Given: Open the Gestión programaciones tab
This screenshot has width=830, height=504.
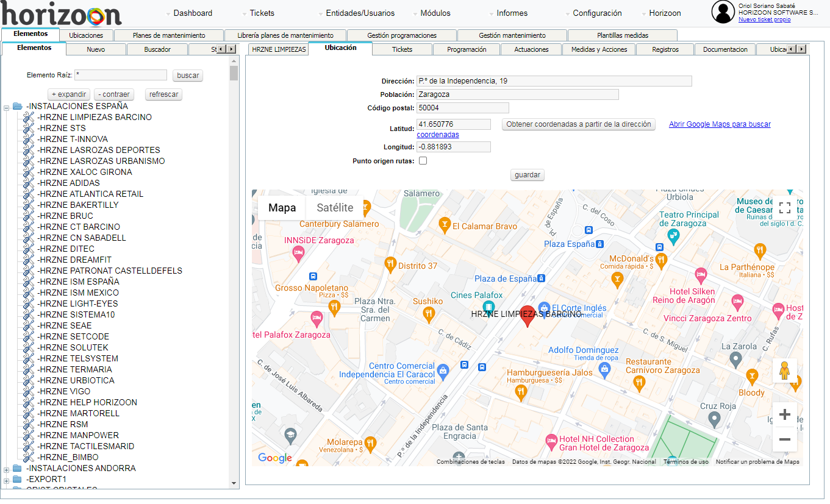Looking at the screenshot, I should point(402,35).
